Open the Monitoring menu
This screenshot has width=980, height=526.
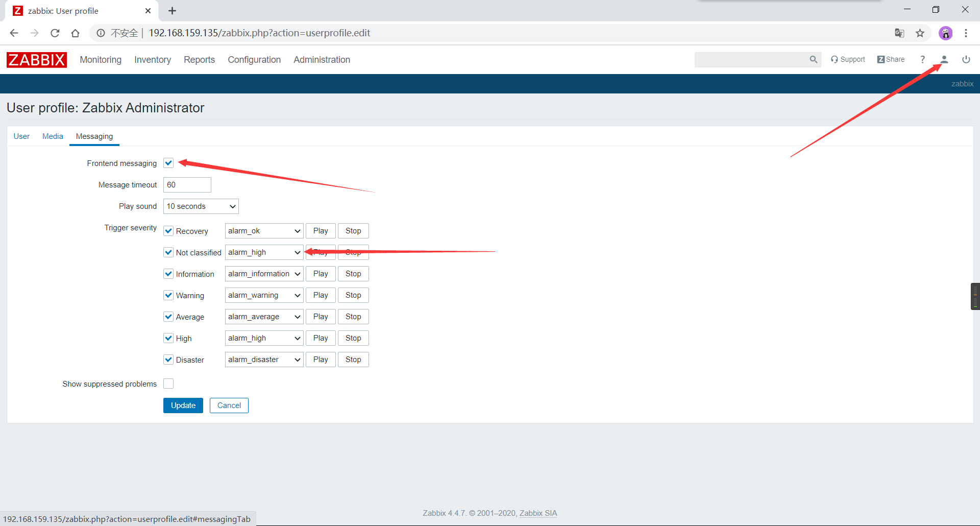(x=101, y=60)
